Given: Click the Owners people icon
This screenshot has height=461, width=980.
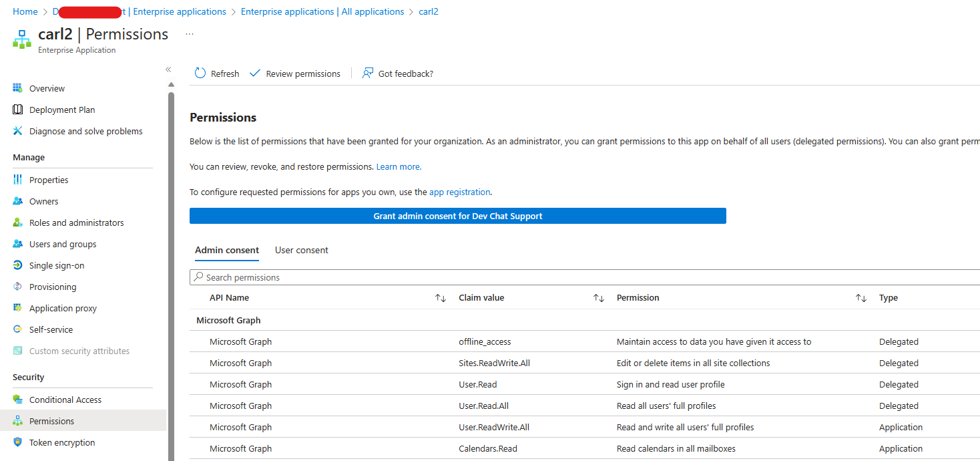Looking at the screenshot, I should (17, 201).
